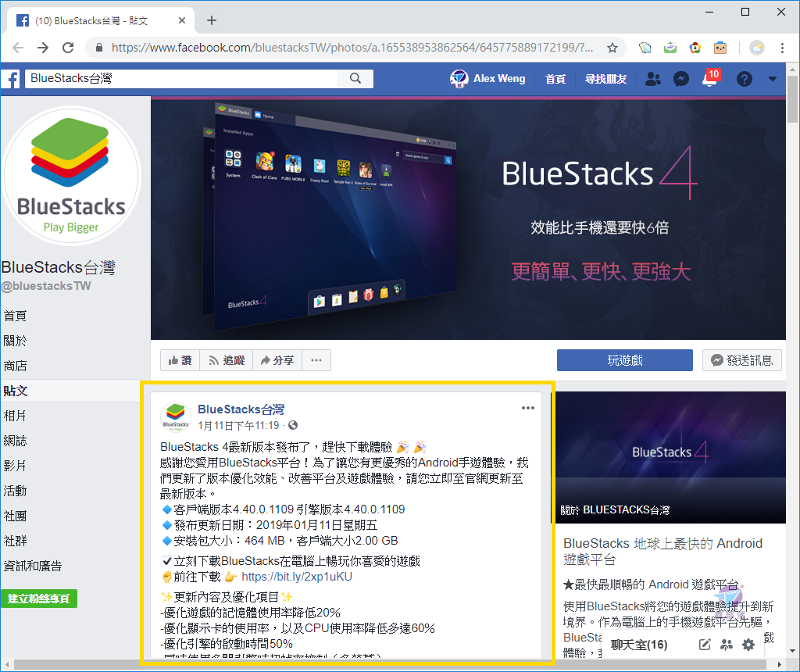
Task: Click the post privacy globe icon
Action: (x=293, y=426)
